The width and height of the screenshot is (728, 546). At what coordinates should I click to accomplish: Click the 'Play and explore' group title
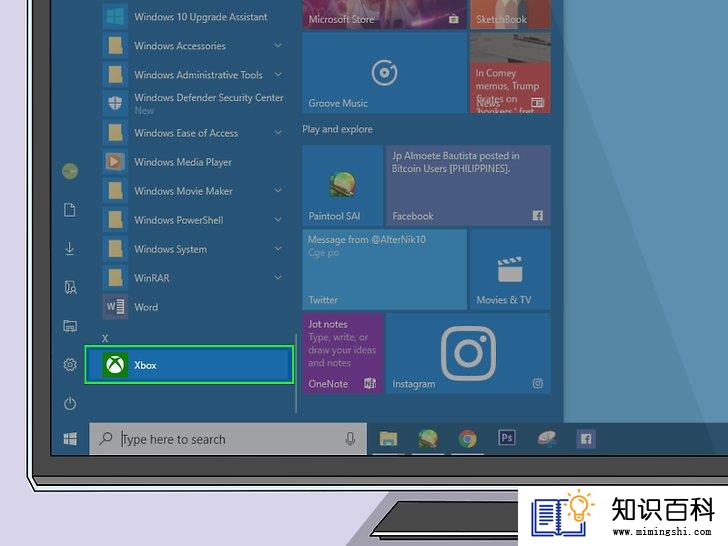pos(338,129)
